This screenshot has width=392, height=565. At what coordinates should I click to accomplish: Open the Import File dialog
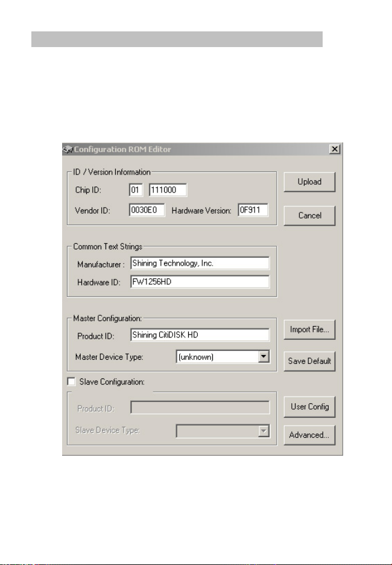(x=309, y=330)
